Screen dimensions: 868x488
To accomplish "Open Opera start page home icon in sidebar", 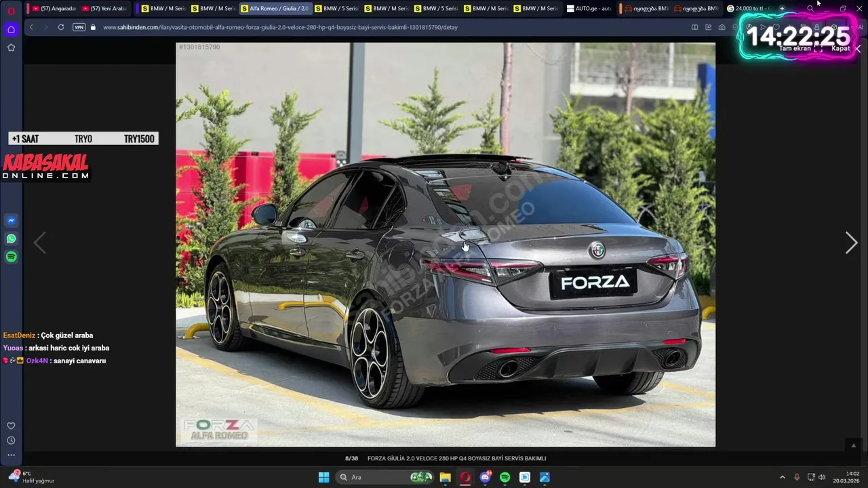I will click(x=11, y=29).
